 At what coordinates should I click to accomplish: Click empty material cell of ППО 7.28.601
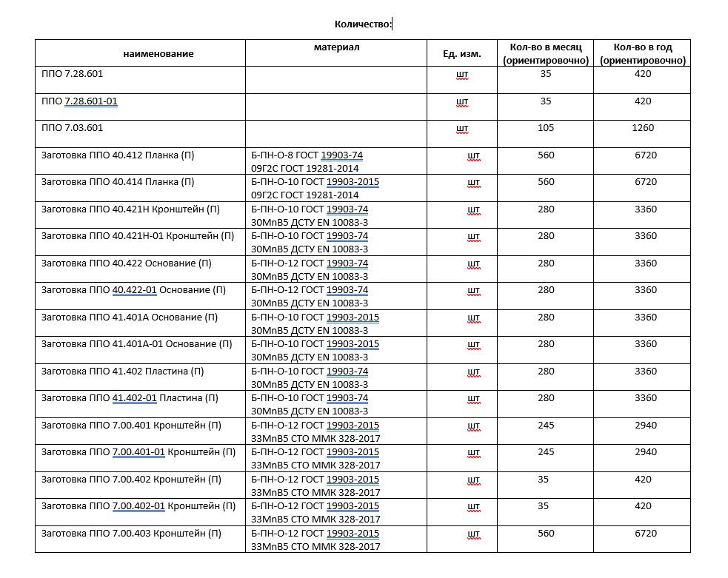[x=336, y=80]
